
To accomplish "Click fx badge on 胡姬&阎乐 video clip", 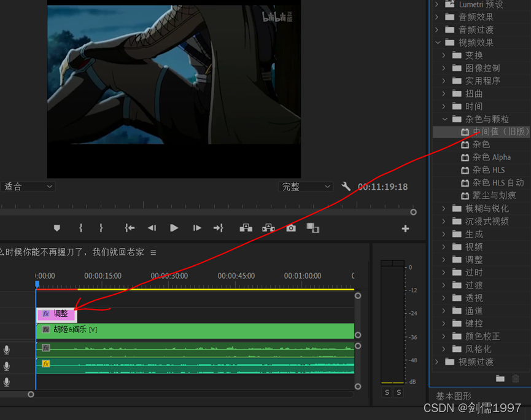I will [46, 330].
